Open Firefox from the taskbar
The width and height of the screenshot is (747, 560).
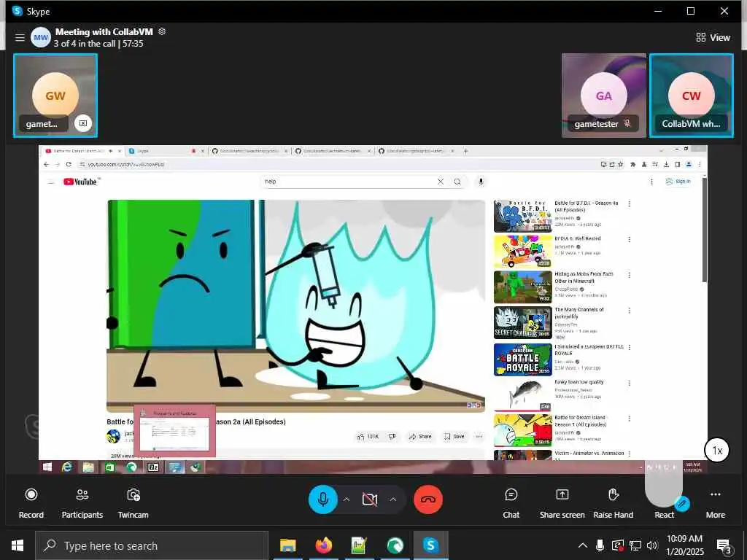pyautogui.click(x=323, y=545)
